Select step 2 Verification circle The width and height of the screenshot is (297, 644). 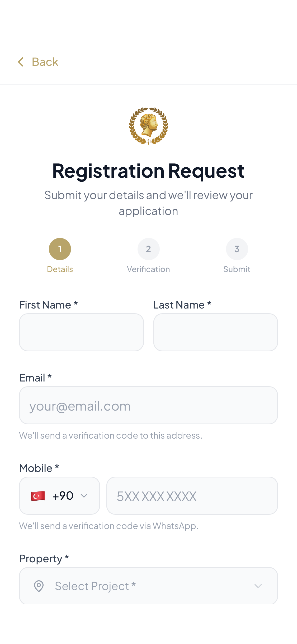149,249
